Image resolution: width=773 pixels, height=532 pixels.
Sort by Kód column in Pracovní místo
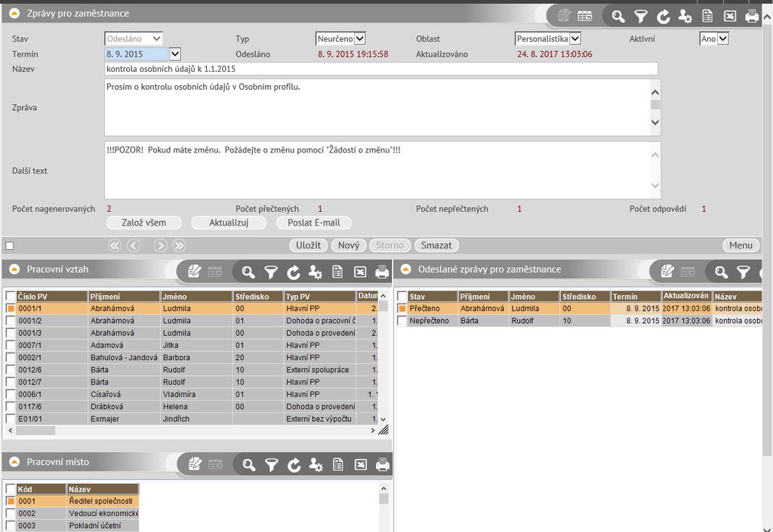[42, 489]
